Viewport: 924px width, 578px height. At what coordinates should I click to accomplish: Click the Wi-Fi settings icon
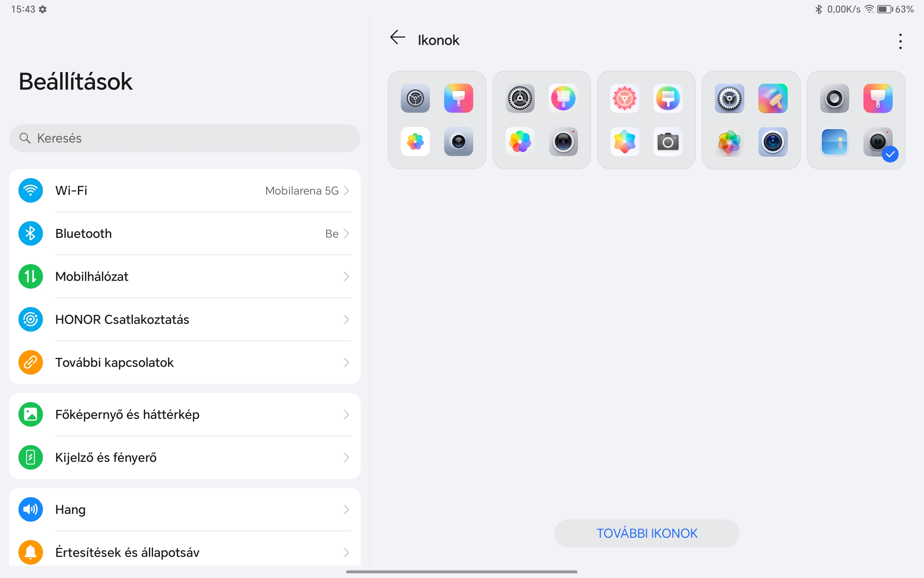31,190
